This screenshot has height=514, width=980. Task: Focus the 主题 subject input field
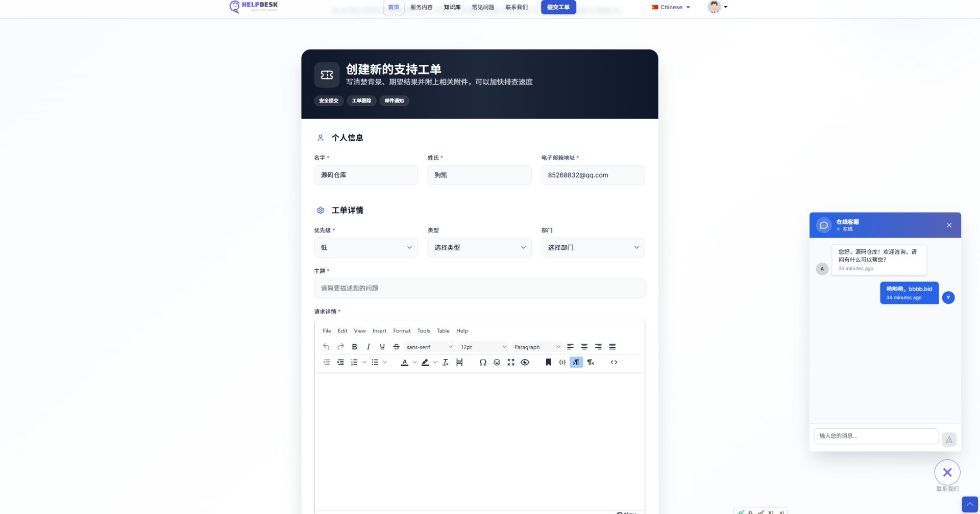[479, 288]
